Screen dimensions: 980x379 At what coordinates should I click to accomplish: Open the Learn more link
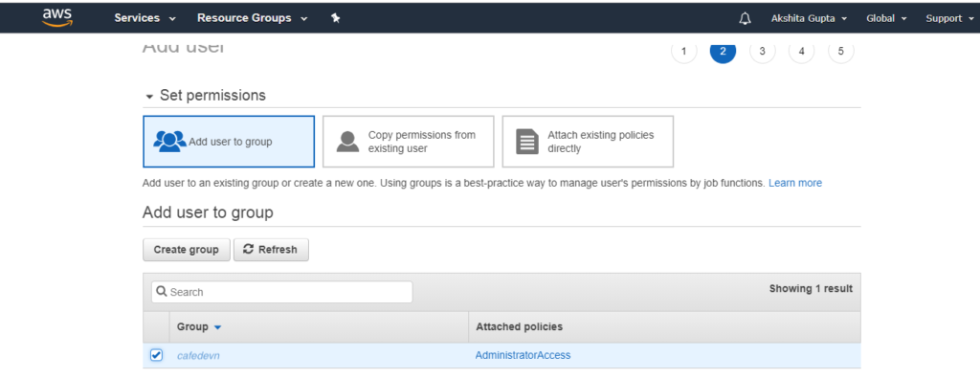[795, 183]
